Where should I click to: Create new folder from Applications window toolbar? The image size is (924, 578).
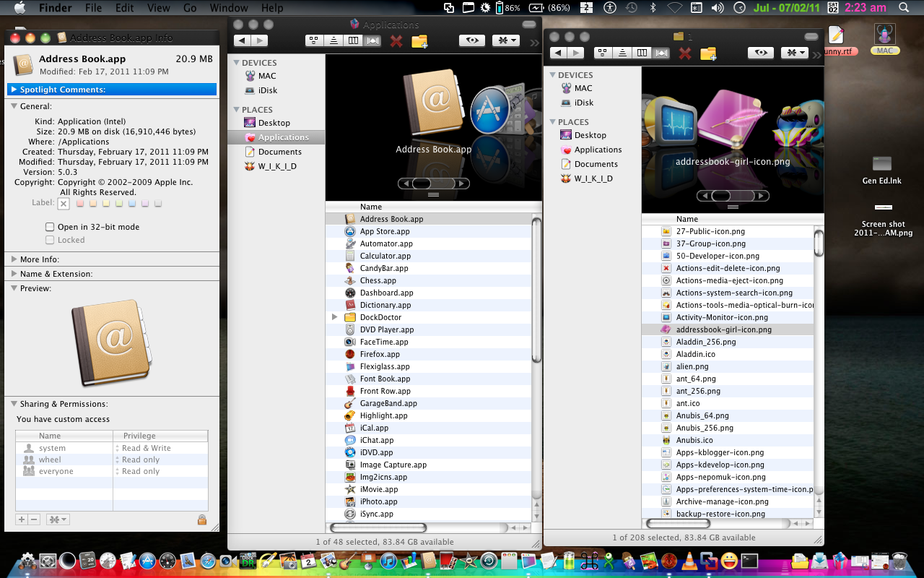419,40
